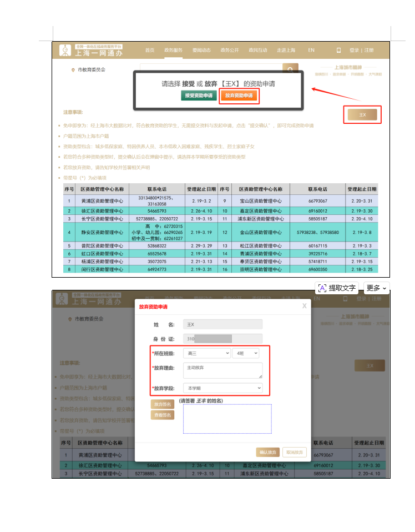Image resolution: width=415 pixels, height=532 pixels.
Task: Click the 查看签名 button
Action: coord(163,415)
